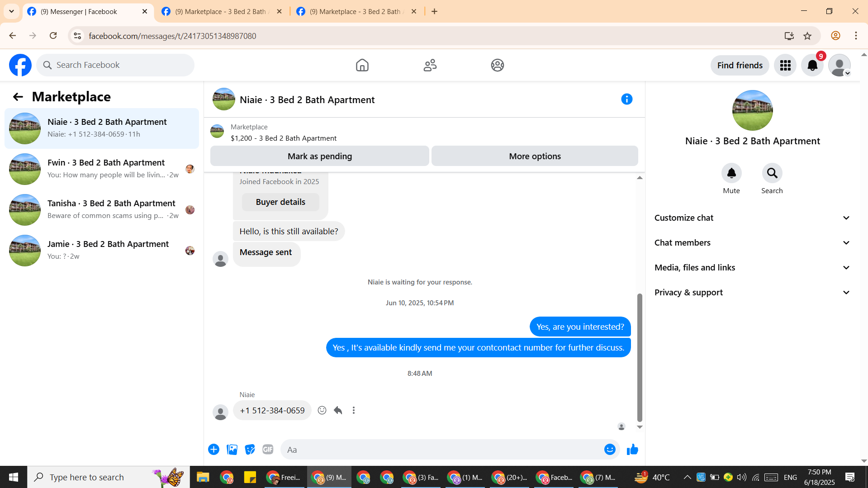Open Niaie's chat header profile name

click(307, 100)
